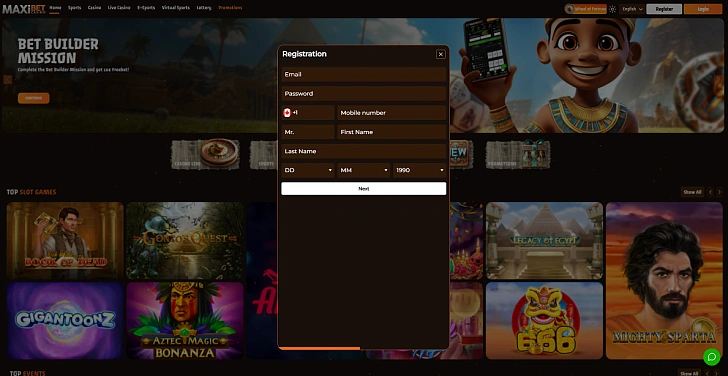Open the Wheel of Fortune badge

pyautogui.click(x=585, y=9)
